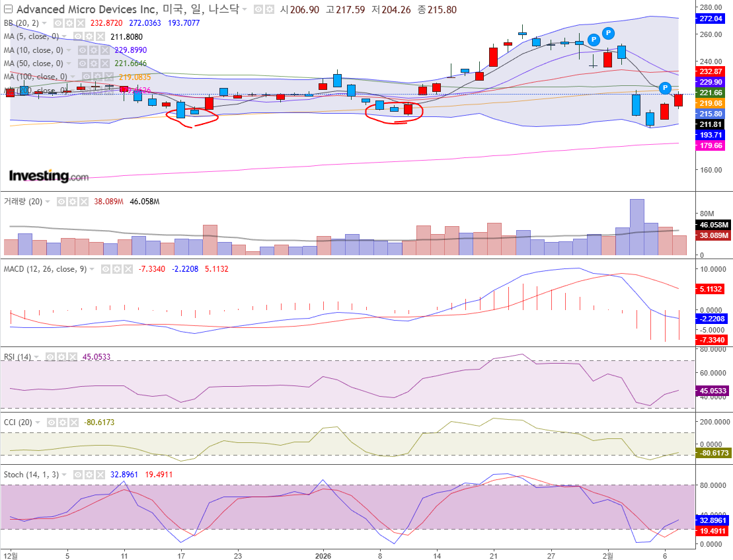
Task: Hide the MACD indicator pane
Action: [106, 269]
